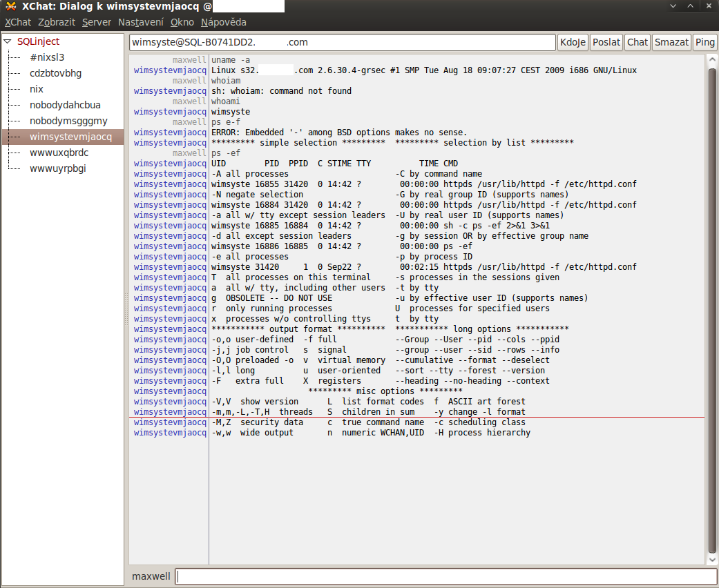This screenshot has width=719, height=588.
Task: Open dialog with nobodydahcbua
Action: [65, 105]
